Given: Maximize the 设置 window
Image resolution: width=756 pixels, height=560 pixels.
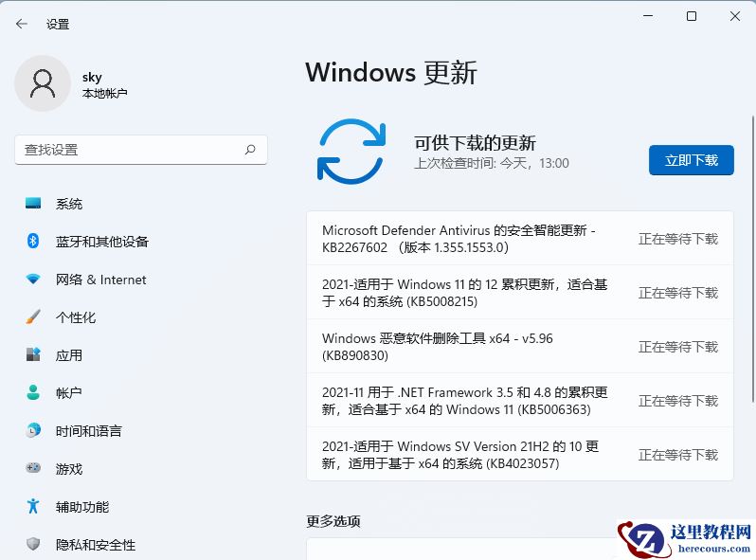Looking at the screenshot, I should tap(692, 16).
